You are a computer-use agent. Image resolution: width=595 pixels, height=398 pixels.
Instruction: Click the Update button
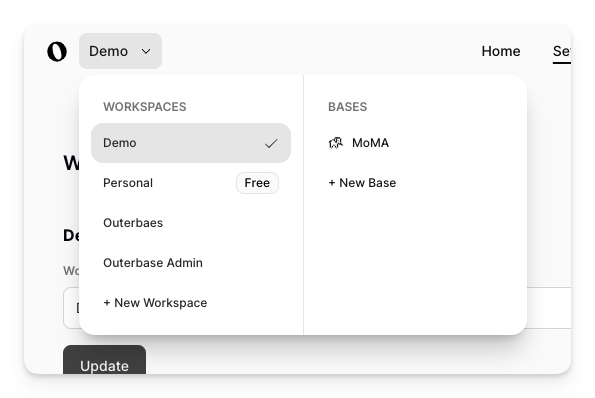(x=104, y=360)
